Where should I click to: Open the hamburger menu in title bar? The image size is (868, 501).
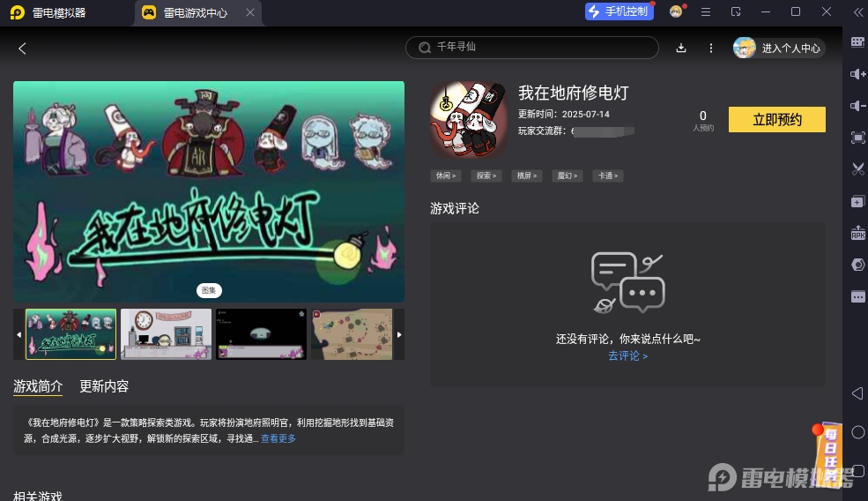[x=705, y=11]
